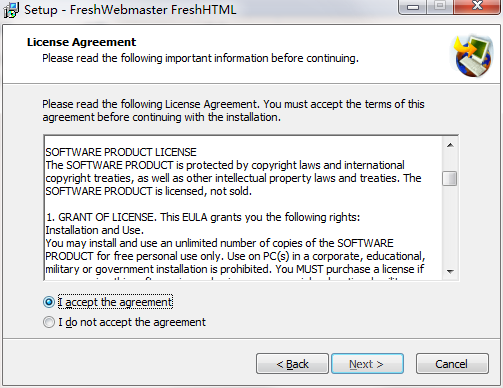The image size is (503, 388).
Task: Click the license scrollbar up arrow
Action: (450, 145)
